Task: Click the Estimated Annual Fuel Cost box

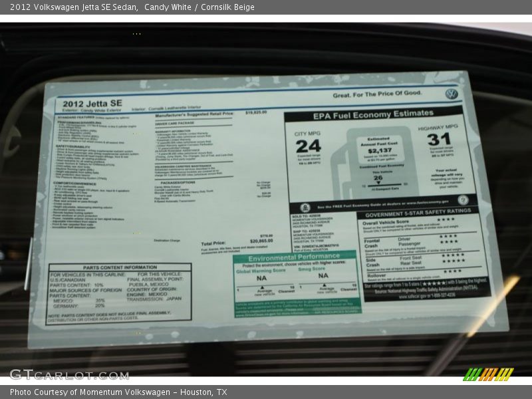Action: 380,148
